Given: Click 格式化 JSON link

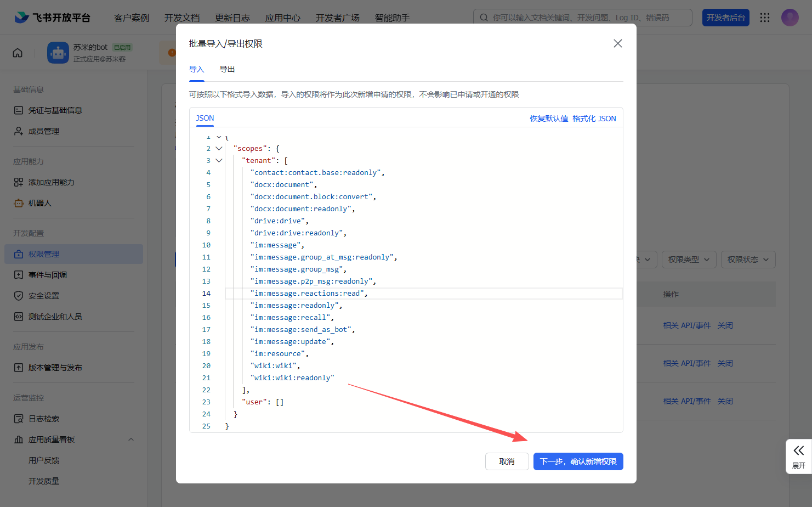Looking at the screenshot, I should tap(594, 119).
